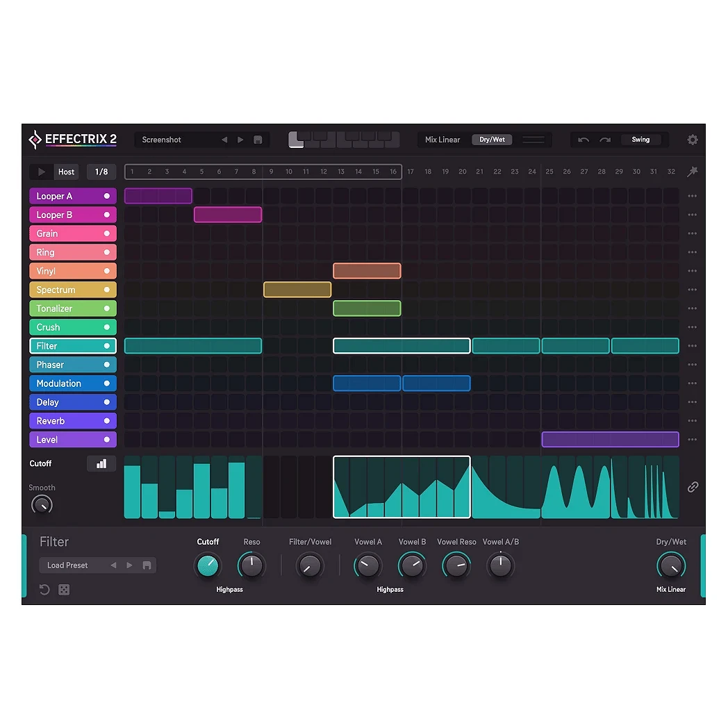Click the Host sync button

coord(66,172)
